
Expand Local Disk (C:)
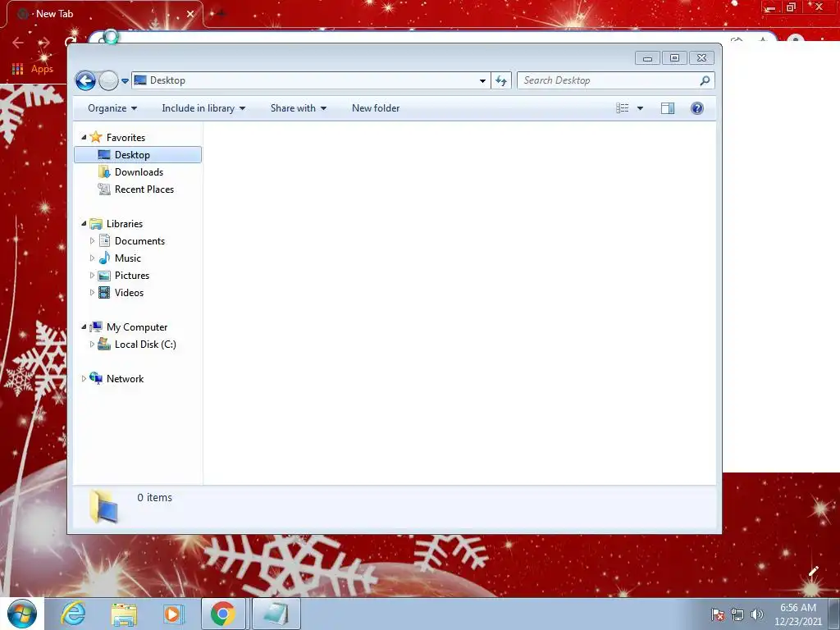coord(92,345)
